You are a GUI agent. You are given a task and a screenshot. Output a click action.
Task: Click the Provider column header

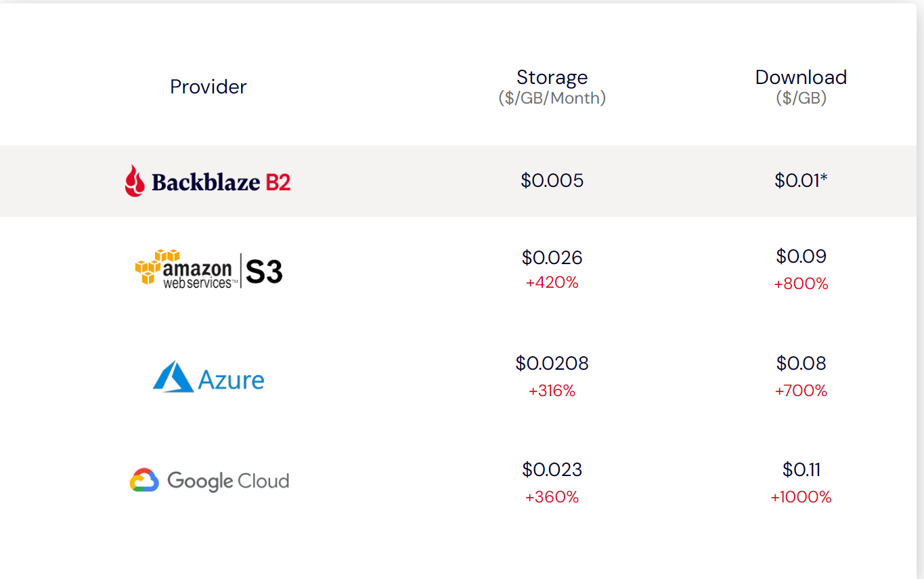(208, 87)
